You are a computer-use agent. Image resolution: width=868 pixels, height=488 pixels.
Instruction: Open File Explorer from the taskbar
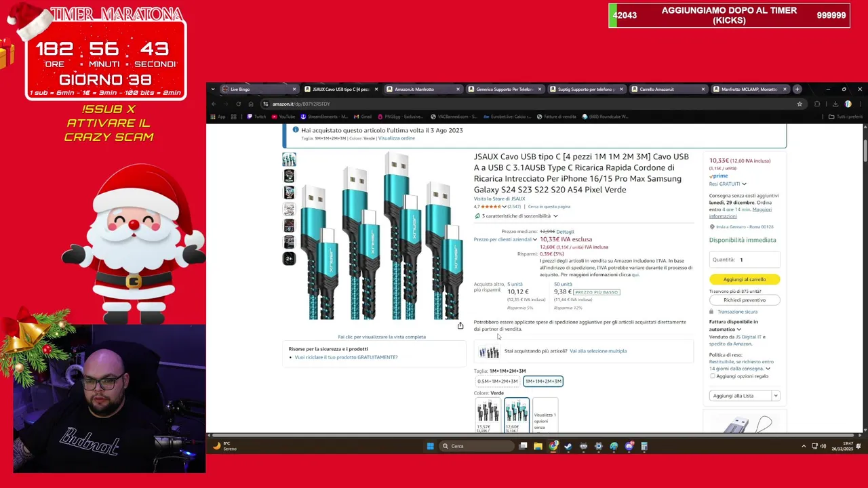pyautogui.click(x=538, y=446)
